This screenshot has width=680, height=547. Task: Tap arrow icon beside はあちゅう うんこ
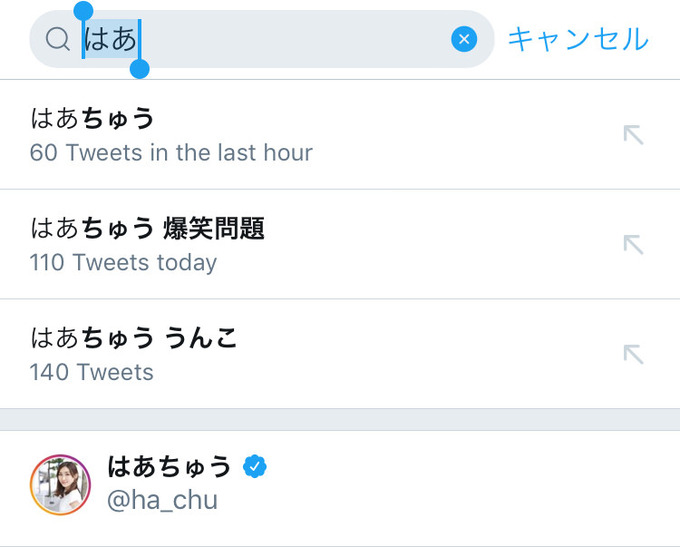tap(633, 354)
